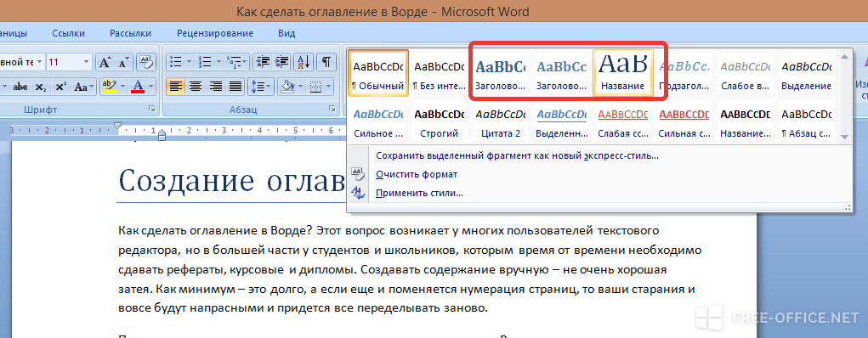The height and width of the screenshot is (338, 868).
Task: Select the Обычный style
Action: 378,73
